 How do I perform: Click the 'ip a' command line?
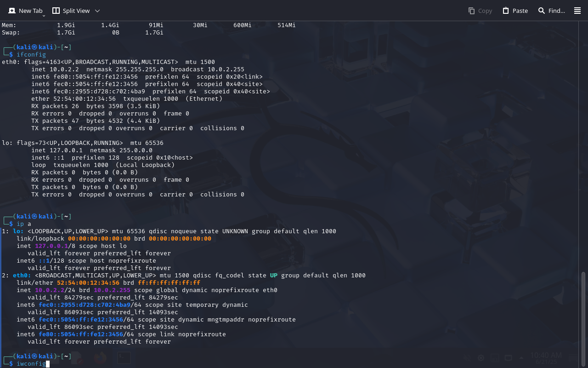click(x=24, y=224)
